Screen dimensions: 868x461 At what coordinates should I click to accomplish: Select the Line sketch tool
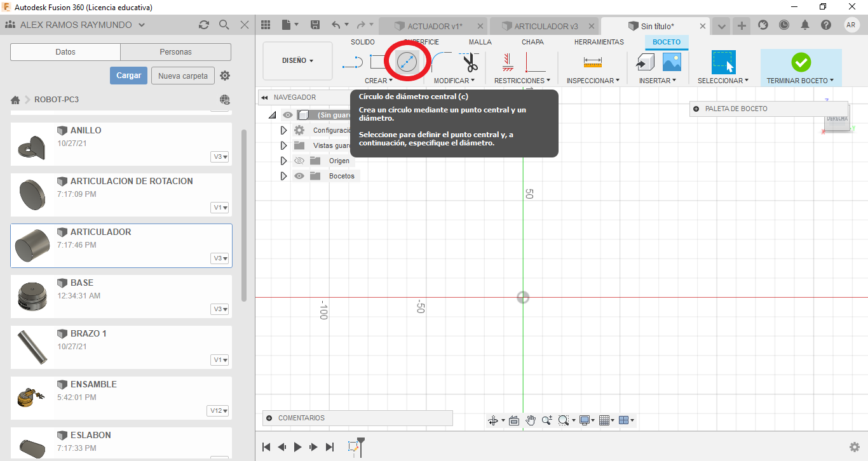[353, 62]
